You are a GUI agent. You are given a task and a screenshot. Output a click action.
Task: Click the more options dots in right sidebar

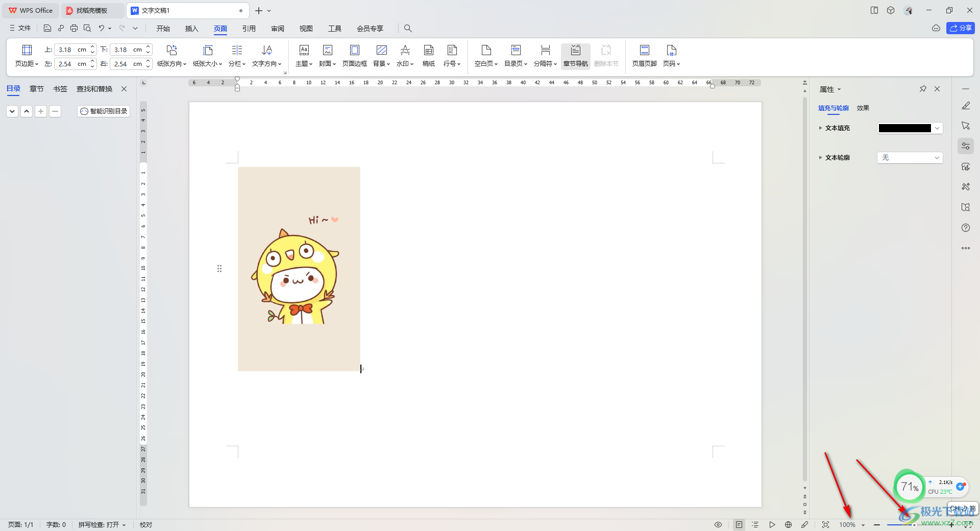click(966, 248)
